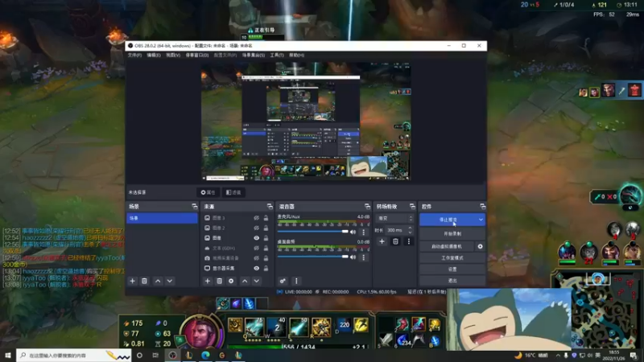Click the 停止推流 stop streaming button

[x=448, y=220]
